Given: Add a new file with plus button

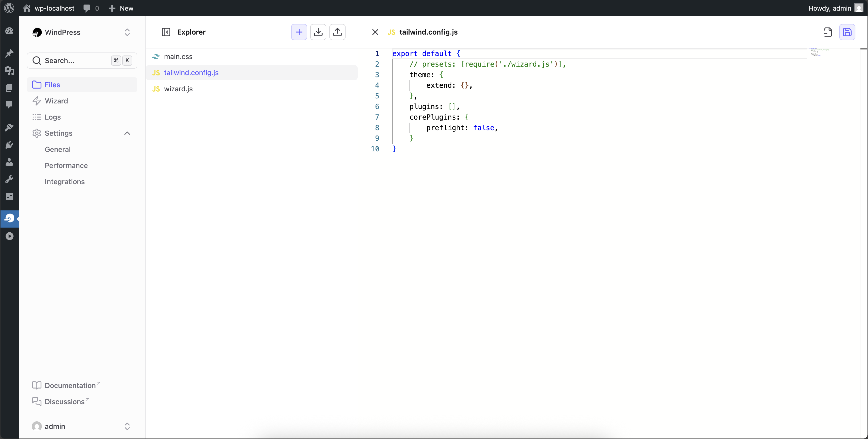Looking at the screenshot, I should coord(299,32).
